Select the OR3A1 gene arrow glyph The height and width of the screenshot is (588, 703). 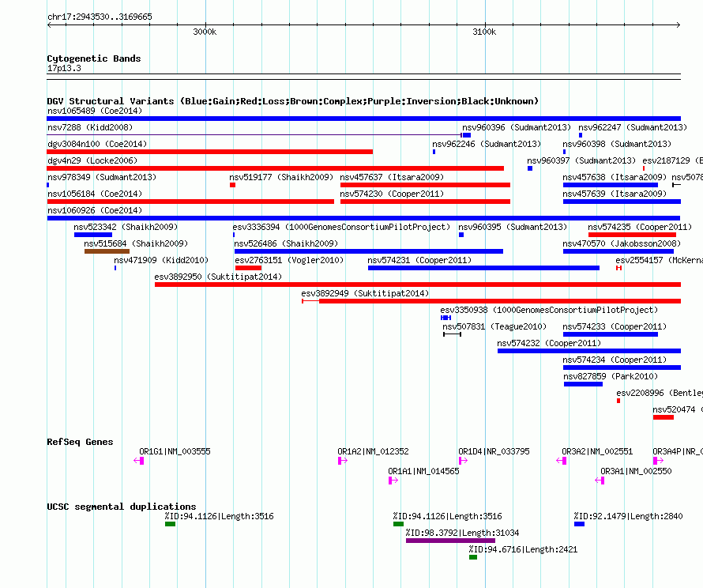(x=600, y=480)
